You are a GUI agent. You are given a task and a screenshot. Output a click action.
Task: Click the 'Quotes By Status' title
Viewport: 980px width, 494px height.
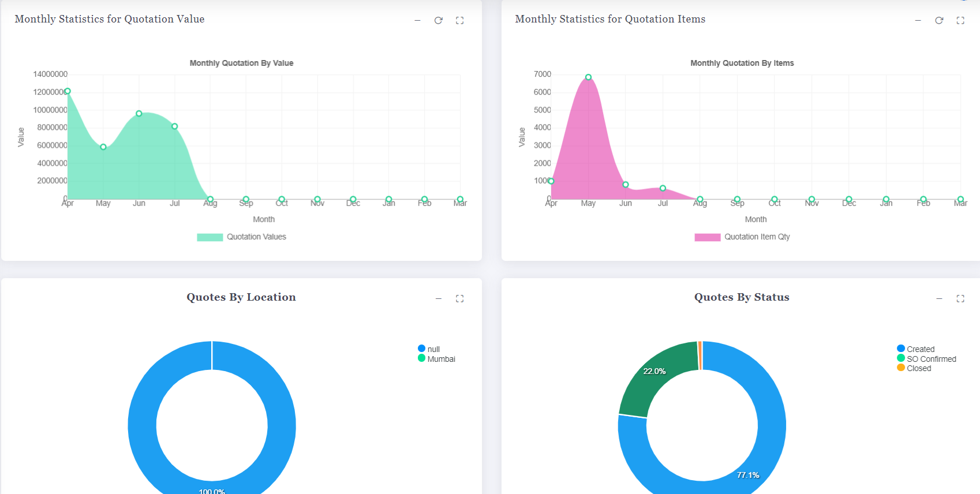point(742,297)
